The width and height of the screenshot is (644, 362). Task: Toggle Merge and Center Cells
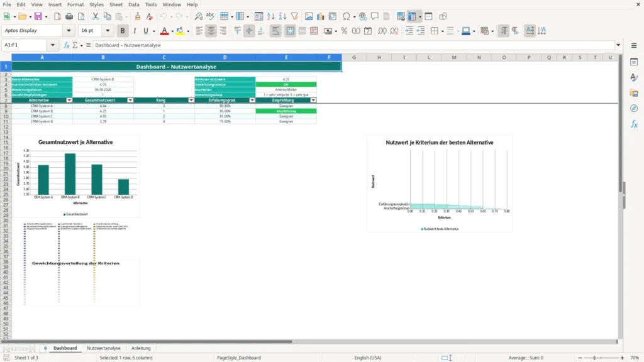point(291,31)
